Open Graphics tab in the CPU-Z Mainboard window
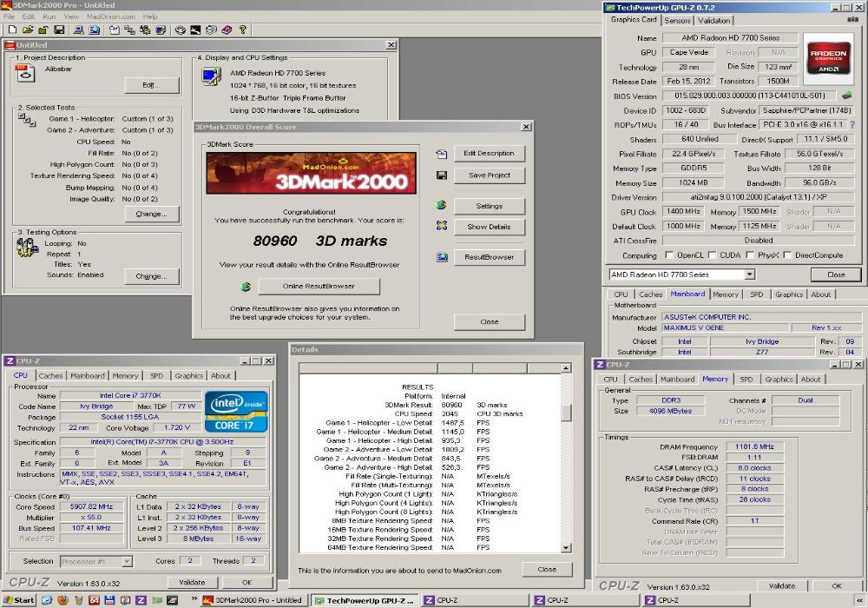The image size is (868, 608). (x=789, y=294)
